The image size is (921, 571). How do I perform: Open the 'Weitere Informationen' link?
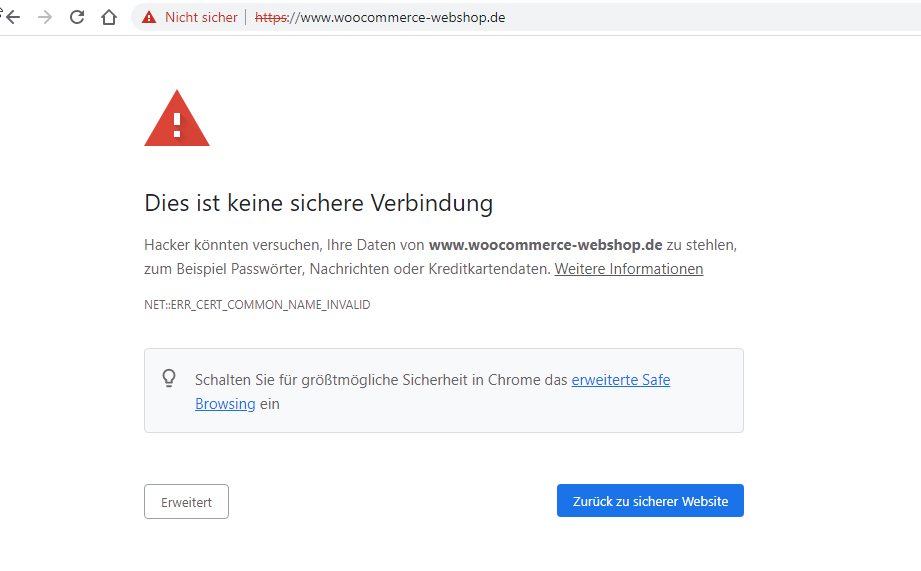pyautogui.click(x=628, y=269)
